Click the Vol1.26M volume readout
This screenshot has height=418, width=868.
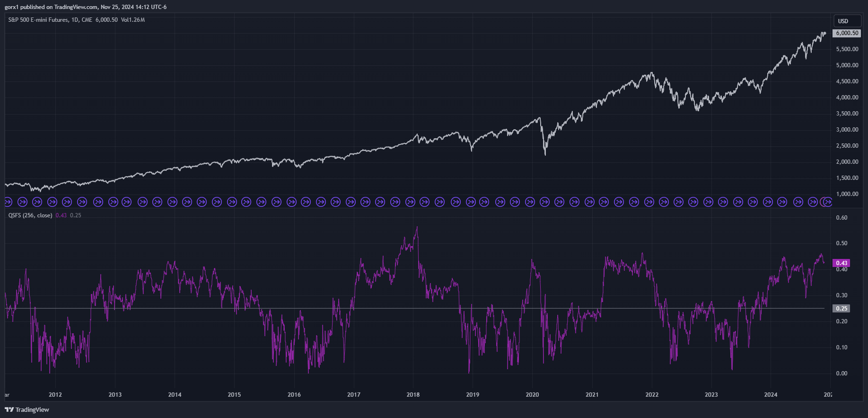(133, 20)
